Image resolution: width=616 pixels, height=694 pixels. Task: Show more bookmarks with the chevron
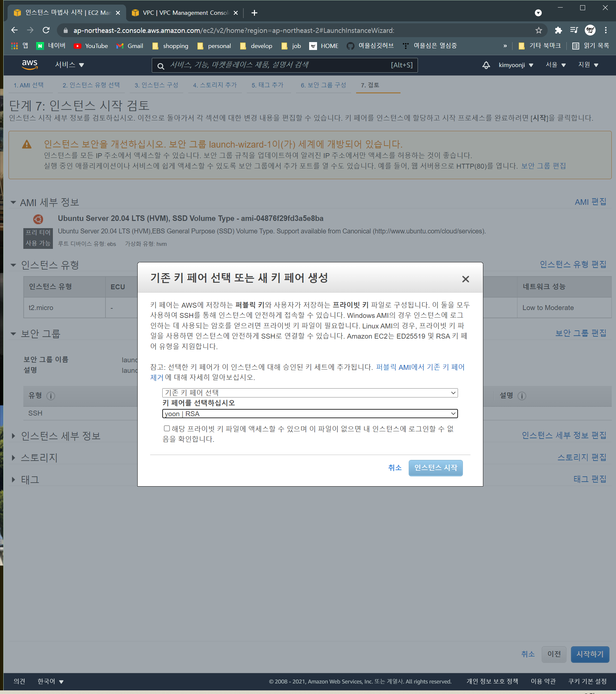(505, 46)
